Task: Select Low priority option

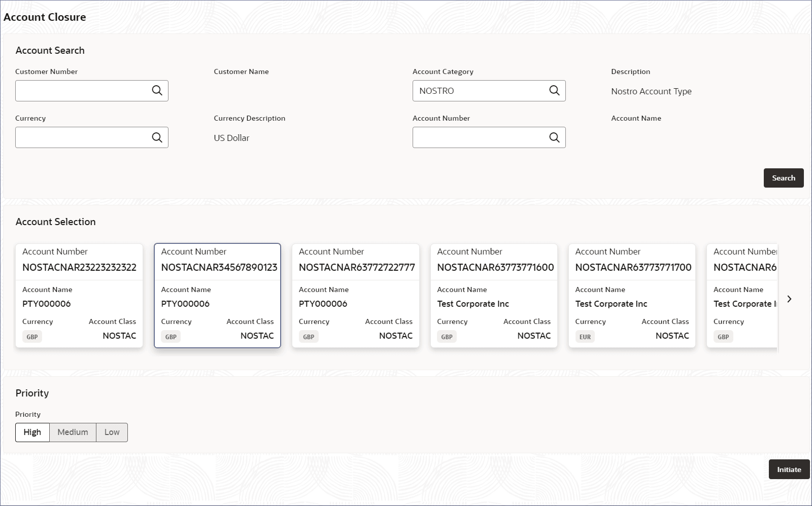Action: point(112,432)
